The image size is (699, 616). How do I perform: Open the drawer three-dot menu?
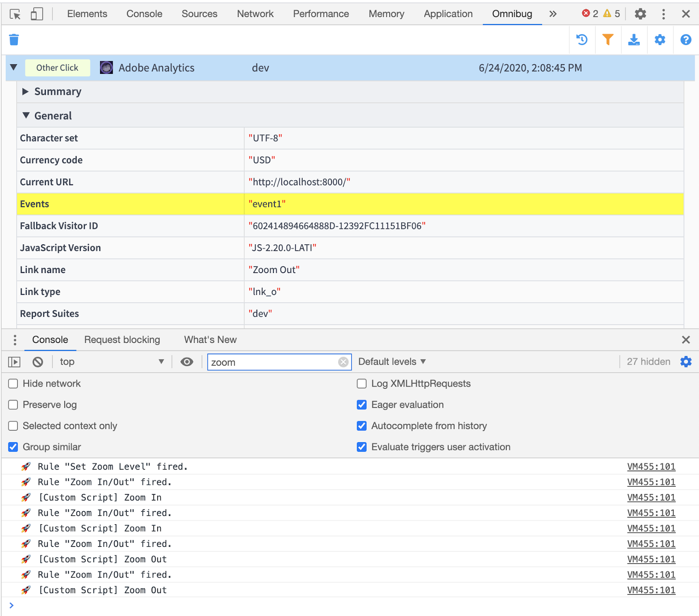[x=15, y=340]
